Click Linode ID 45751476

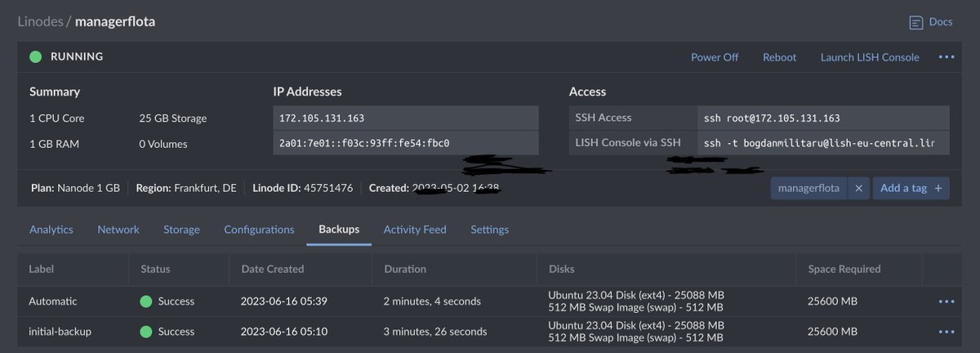(x=303, y=188)
